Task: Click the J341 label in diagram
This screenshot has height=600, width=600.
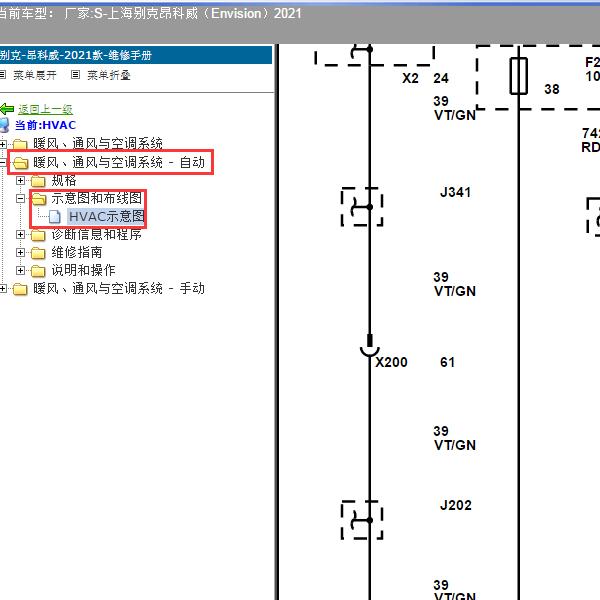Action: pyautogui.click(x=455, y=192)
